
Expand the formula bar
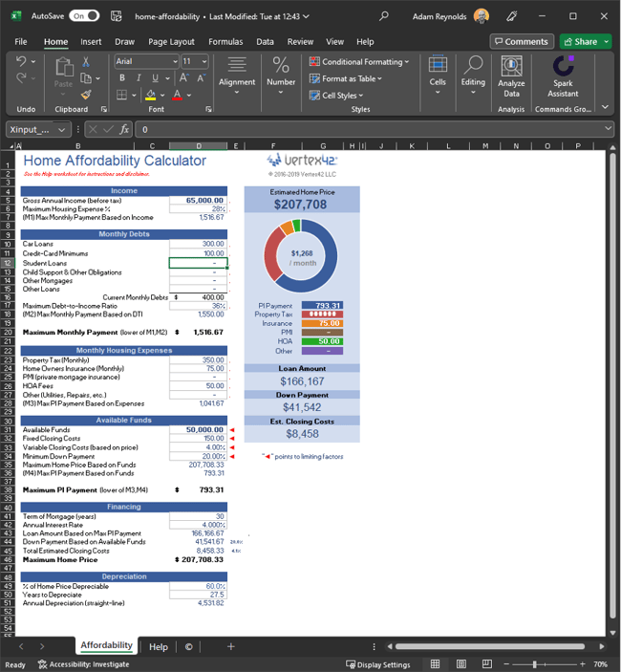coord(608,129)
